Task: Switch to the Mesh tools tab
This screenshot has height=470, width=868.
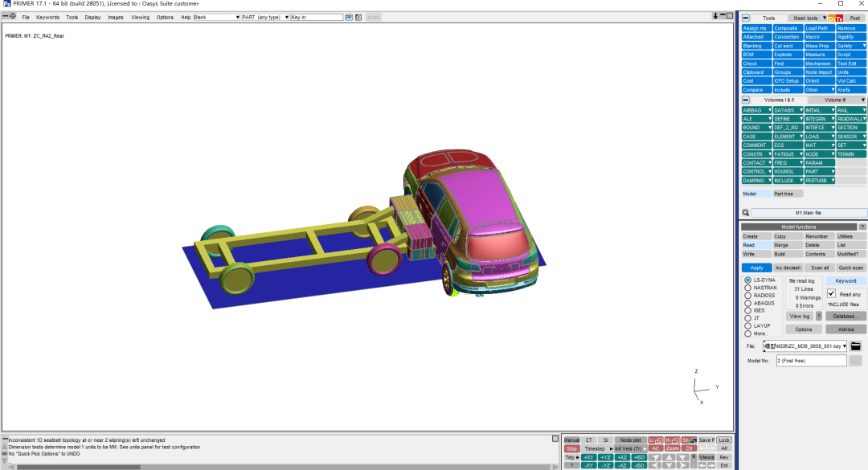Action: point(805,18)
